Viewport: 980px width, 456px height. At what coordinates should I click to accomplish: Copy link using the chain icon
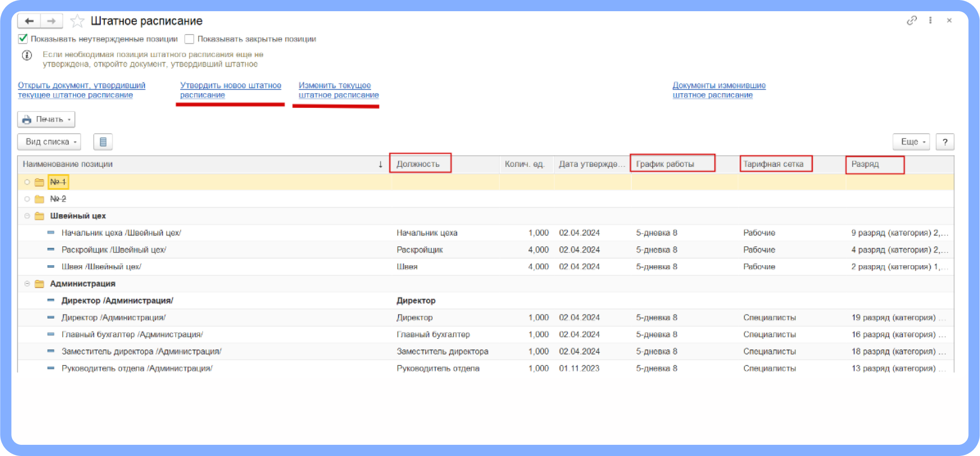point(911,20)
